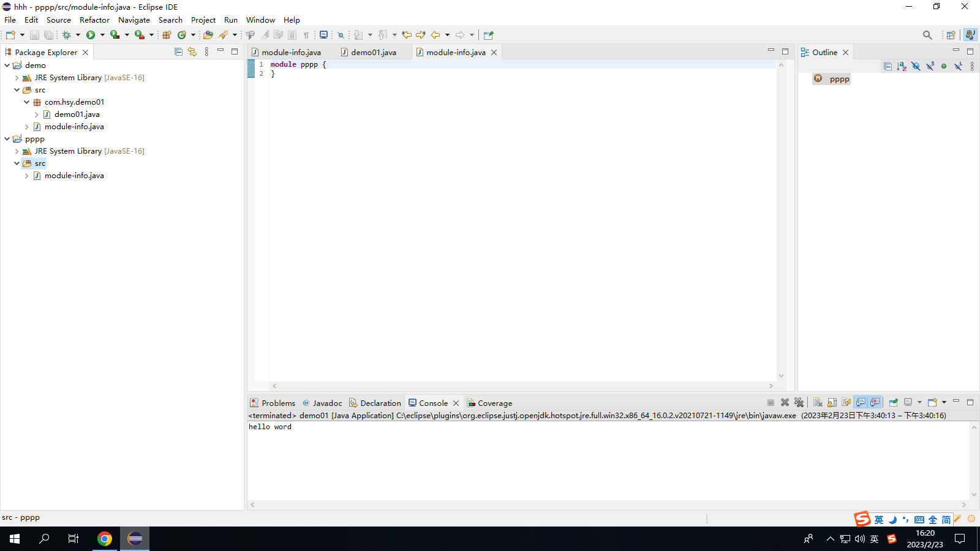Open the Run As dropdown arrow
The image size is (980, 551).
102,35
